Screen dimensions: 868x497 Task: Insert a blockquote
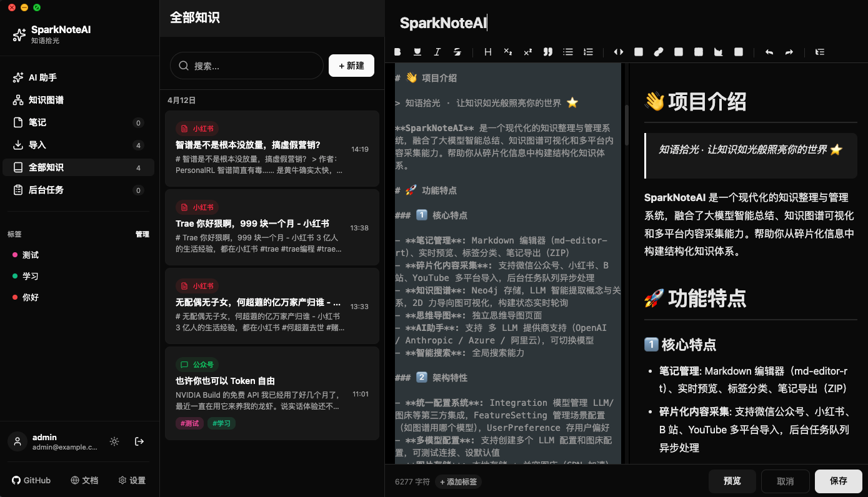point(548,52)
